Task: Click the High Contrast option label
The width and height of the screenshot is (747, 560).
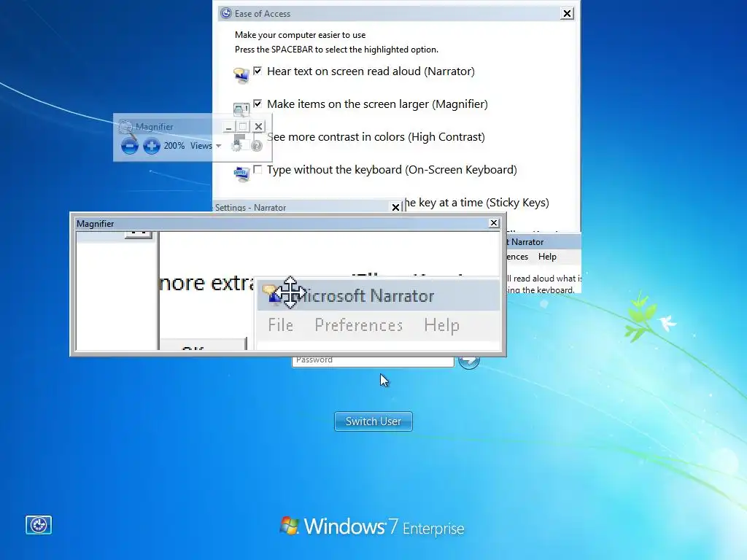Action: pos(376,137)
